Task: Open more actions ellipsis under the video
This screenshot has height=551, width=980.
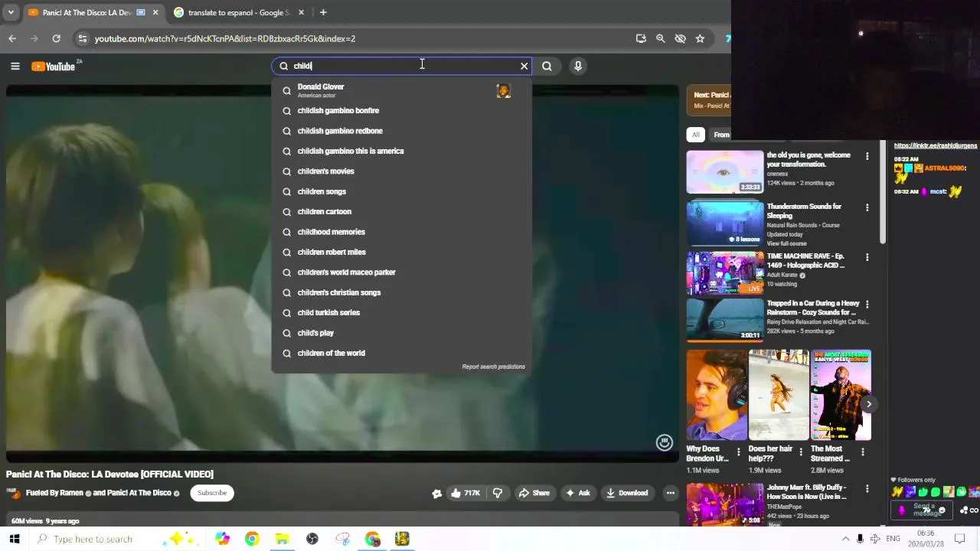Action: click(670, 493)
